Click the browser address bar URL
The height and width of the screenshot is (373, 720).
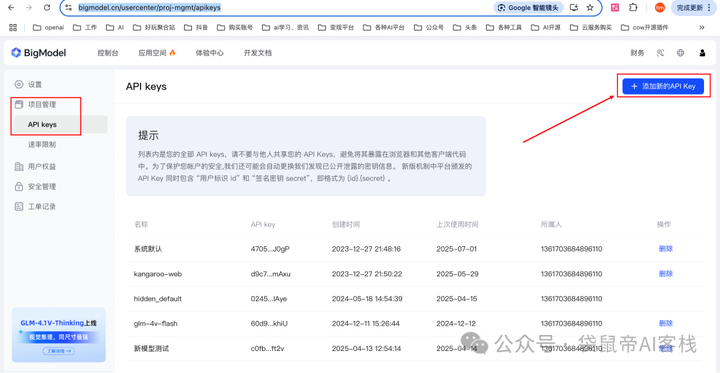click(x=150, y=7)
